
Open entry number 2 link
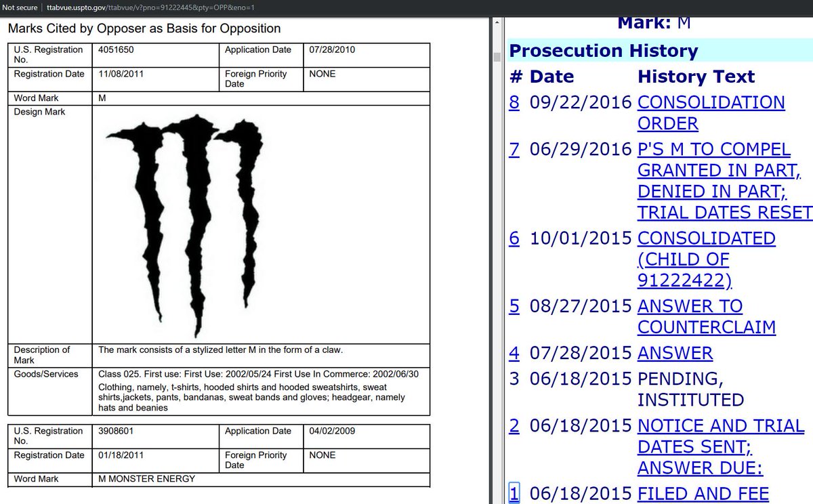514,425
